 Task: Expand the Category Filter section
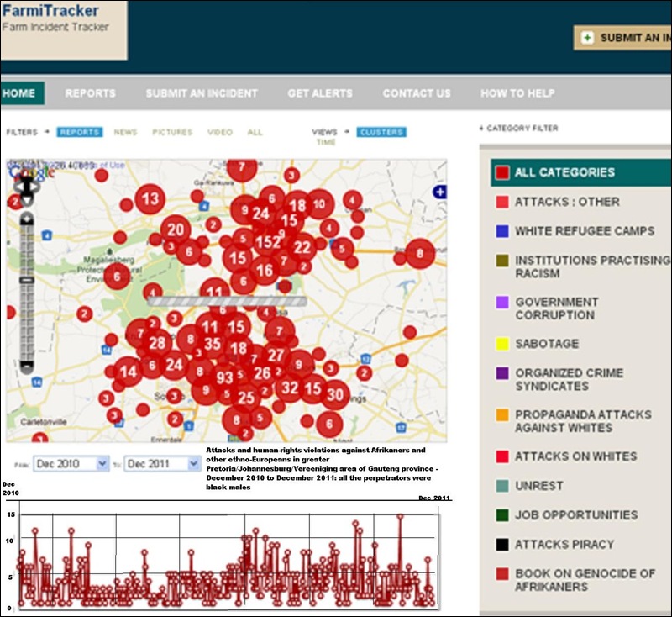pos(518,129)
